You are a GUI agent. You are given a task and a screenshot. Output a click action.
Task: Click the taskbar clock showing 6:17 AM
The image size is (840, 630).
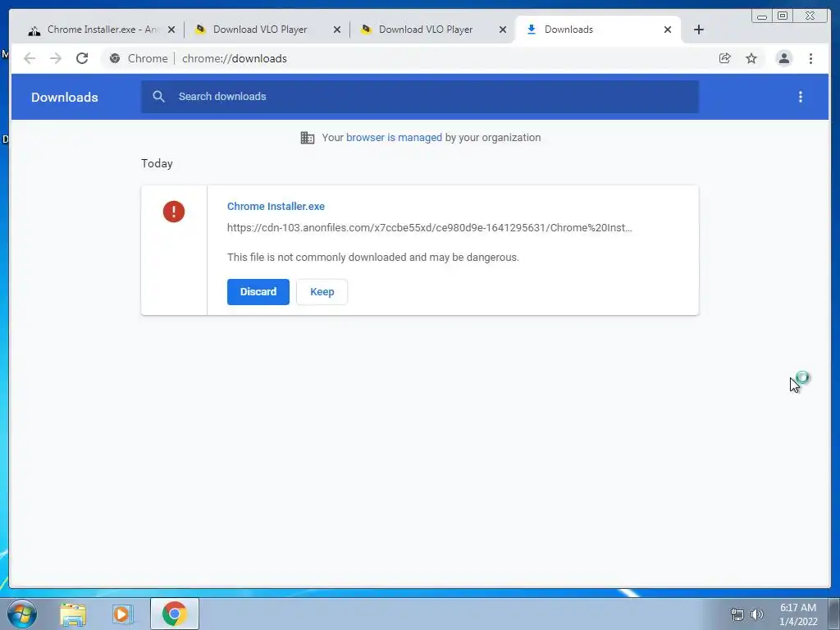point(798,614)
